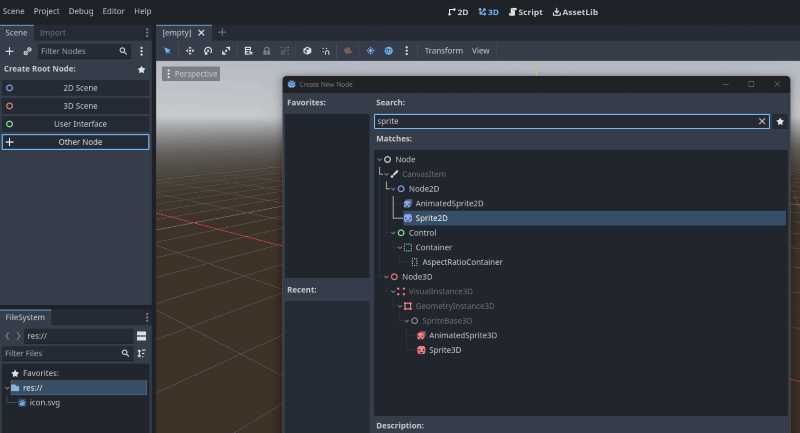Select Scene dock tab

tap(16, 33)
